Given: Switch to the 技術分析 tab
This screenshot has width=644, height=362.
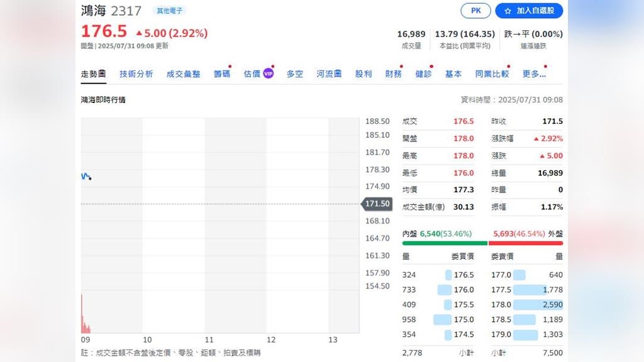Looking at the screenshot, I should coord(136,74).
